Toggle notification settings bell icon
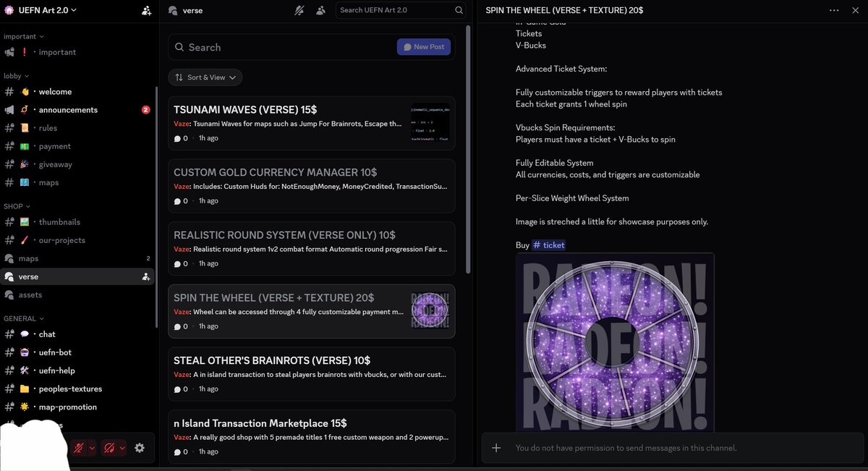Viewport: 868px width, 471px height. (x=299, y=10)
